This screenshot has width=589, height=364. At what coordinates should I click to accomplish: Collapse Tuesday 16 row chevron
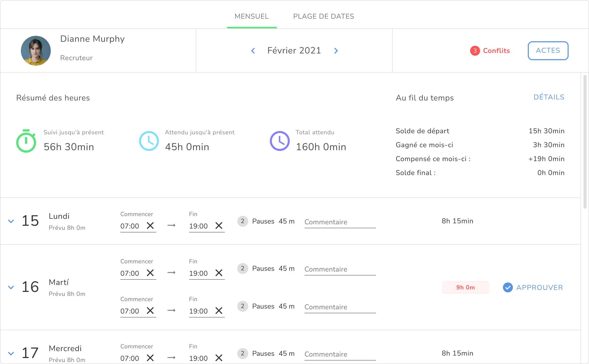pos(11,287)
